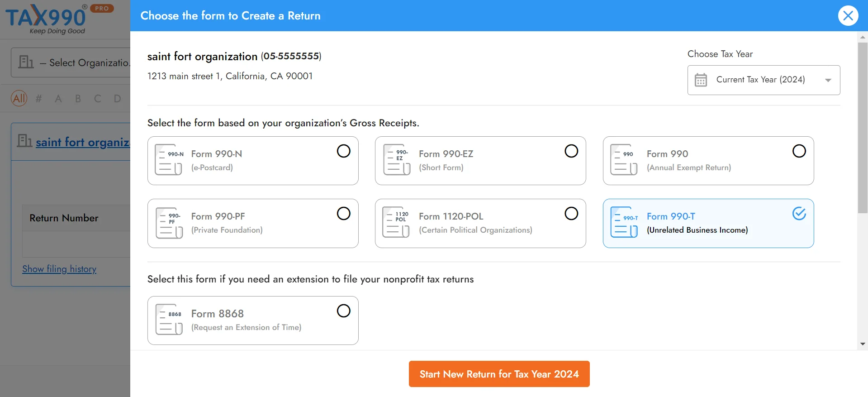Click building icon beside saint fort organization link
This screenshot has height=397, width=868.
(x=24, y=141)
